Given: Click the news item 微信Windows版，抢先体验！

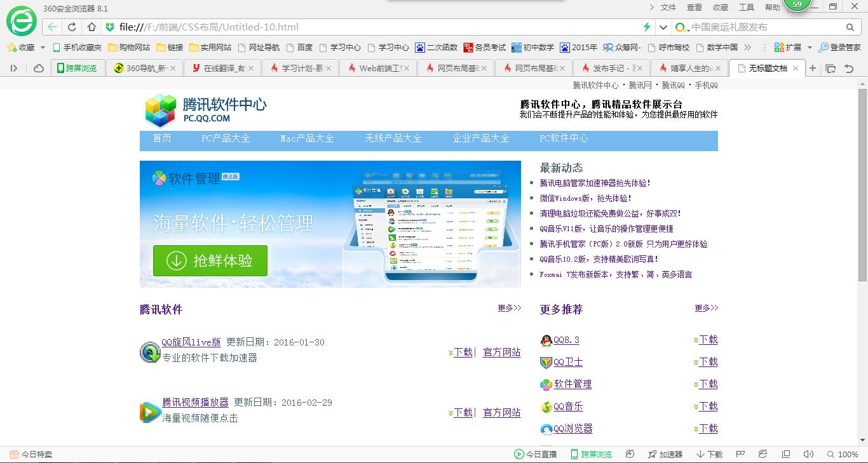Looking at the screenshot, I should tap(586, 198).
